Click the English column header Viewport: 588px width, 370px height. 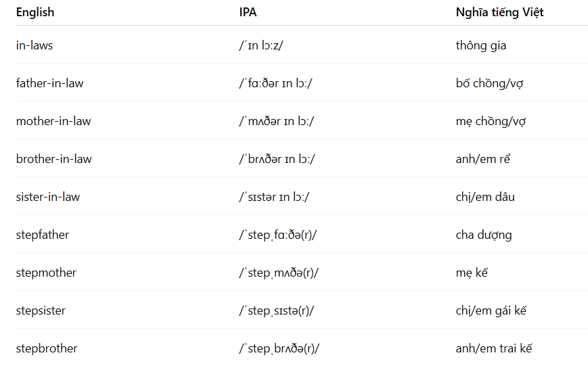click(x=35, y=12)
